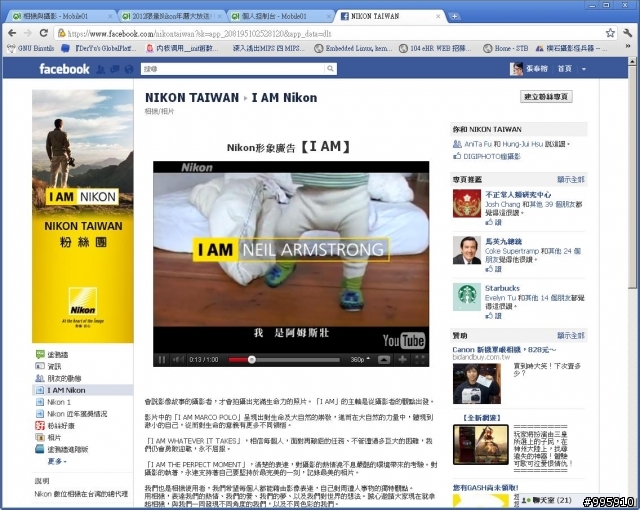Open the Chrome wrench settings menu
640x510 pixels.
(x=628, y=33)
